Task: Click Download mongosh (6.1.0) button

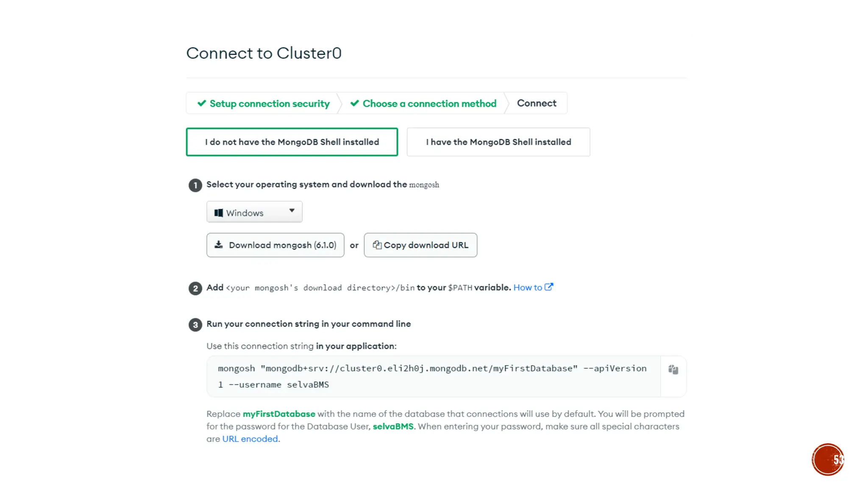Action: [275, 245]
